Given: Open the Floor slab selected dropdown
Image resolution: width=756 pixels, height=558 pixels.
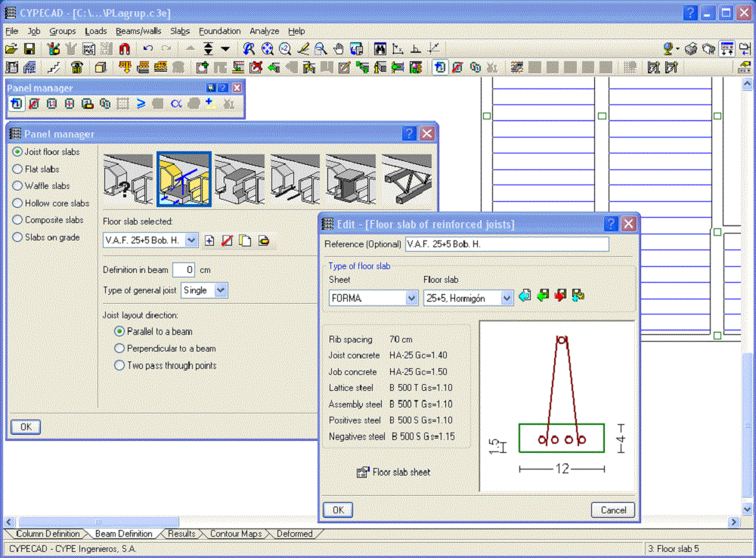Looking at the screenshot, I should click(191, 240).
